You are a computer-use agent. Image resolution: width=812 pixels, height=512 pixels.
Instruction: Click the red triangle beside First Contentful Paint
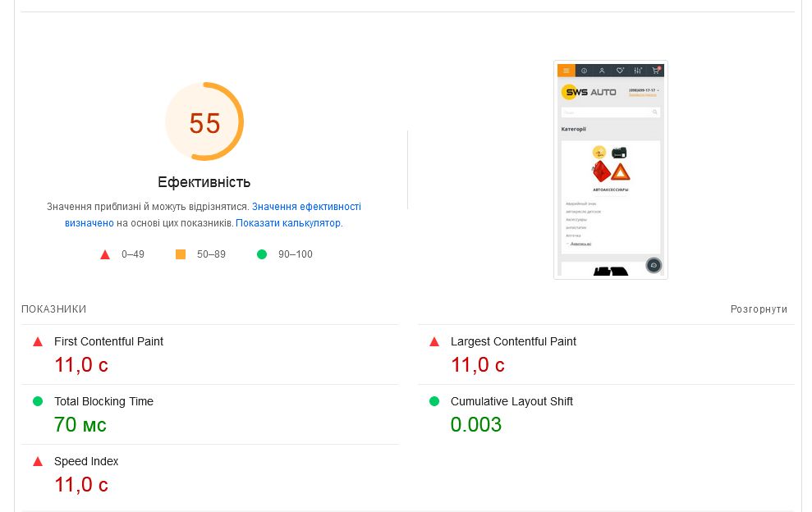coord(38,341)
